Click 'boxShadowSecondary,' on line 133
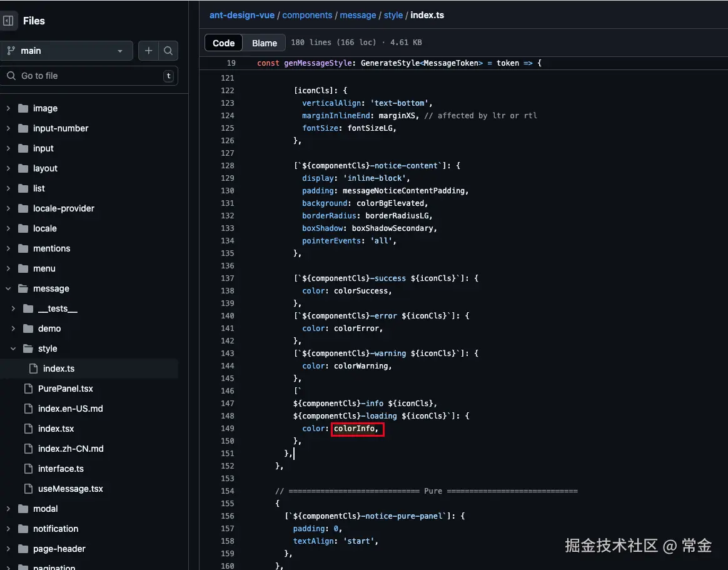This screenshot has width=728, height=570. (x=394, y=228)
